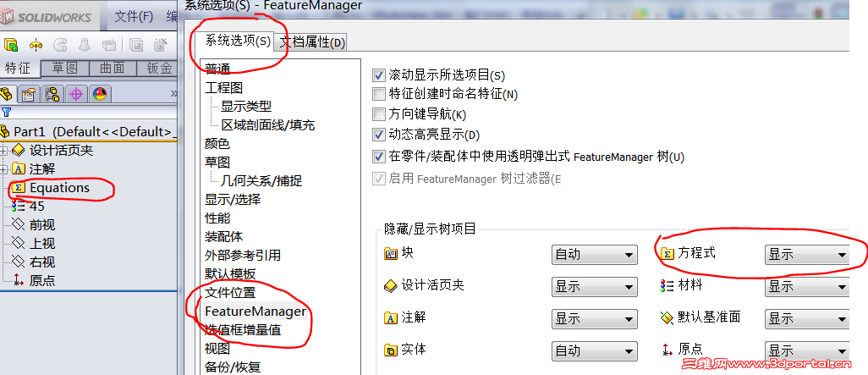Image resolution: width=868 pixels, height=375 pixels.
Task: Open the 文件(F) menu
Action: (134, 16)
